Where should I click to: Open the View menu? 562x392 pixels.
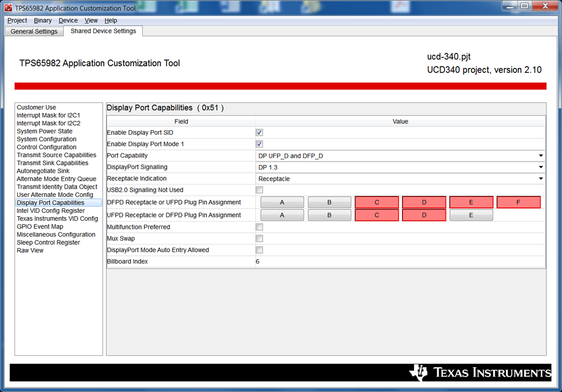click(x=91, y=21)
